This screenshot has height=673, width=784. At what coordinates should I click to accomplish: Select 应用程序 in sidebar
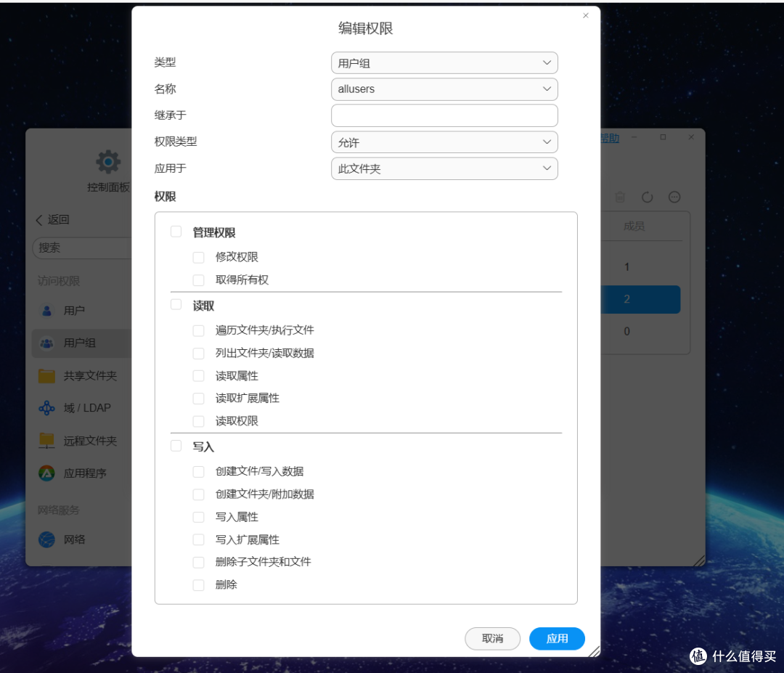85,473
